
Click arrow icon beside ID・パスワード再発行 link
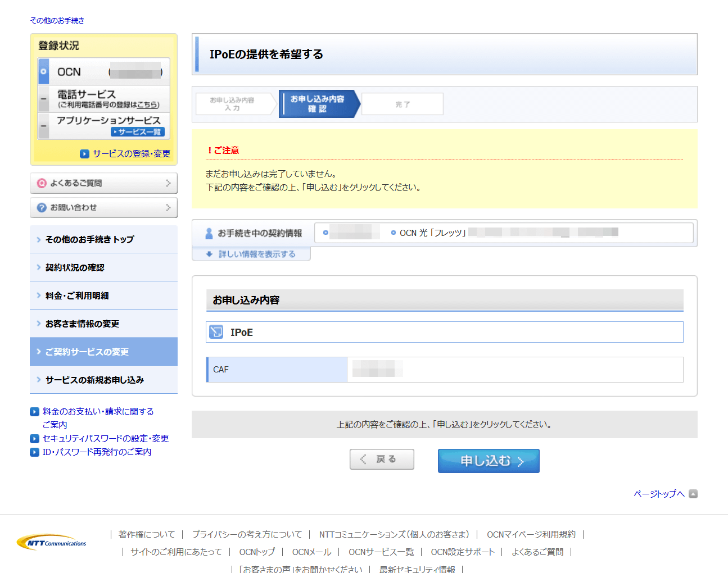tap(35, 452)
